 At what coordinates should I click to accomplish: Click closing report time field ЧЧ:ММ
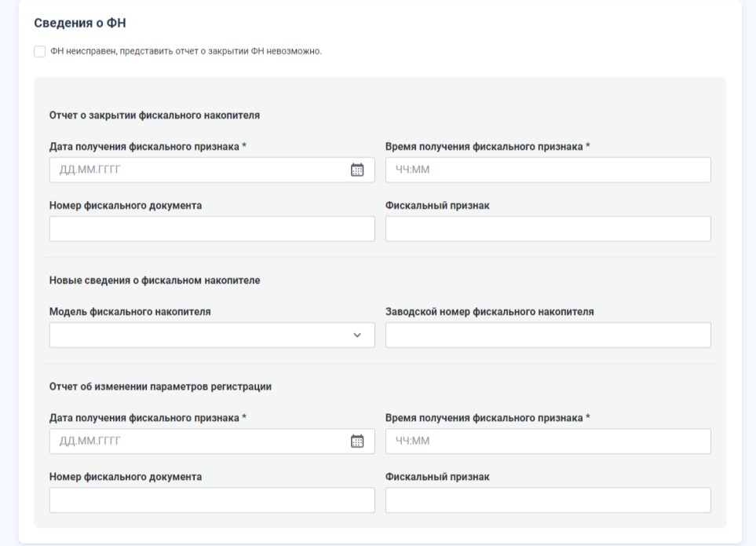pyautogui.click(x=548, y=170)
